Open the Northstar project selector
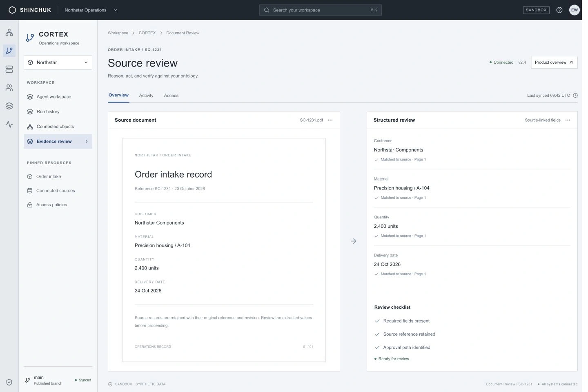Viewport: 588px width, 392px height. click(x=58, y=62)
